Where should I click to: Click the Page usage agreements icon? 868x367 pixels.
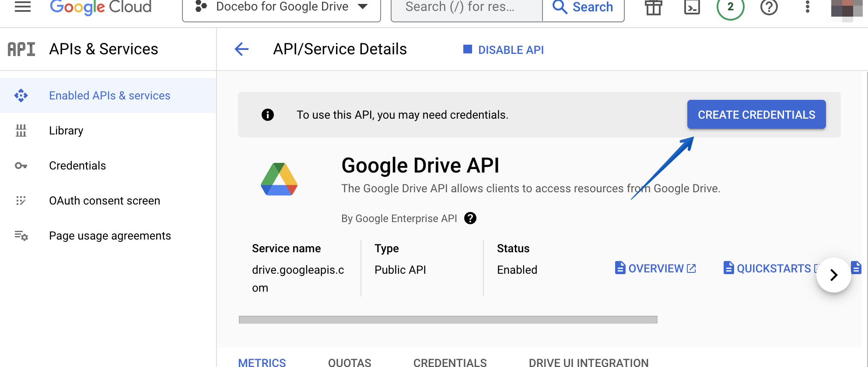click(21, 236)
